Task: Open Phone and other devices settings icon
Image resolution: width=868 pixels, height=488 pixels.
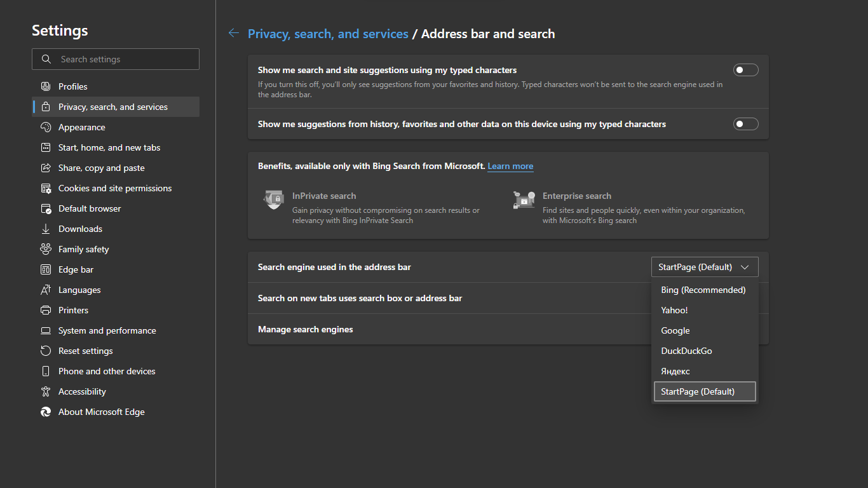Action: pos(44,370)
